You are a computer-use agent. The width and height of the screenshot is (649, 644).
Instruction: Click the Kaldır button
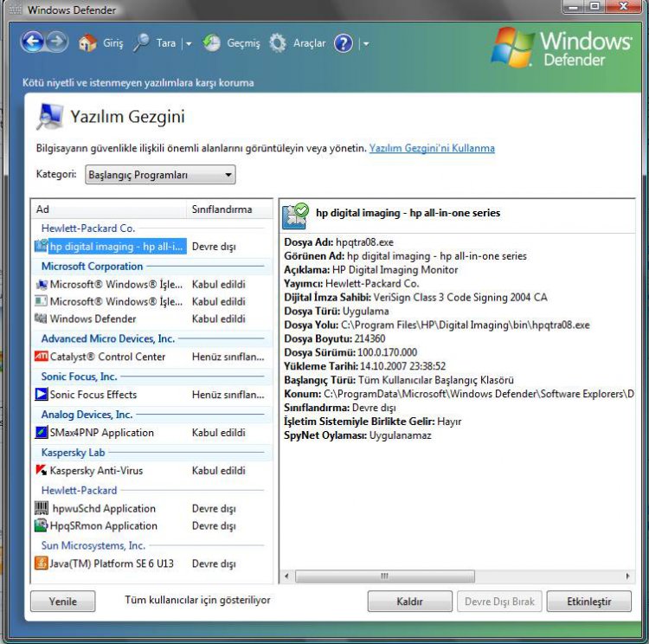pos(410,601)
